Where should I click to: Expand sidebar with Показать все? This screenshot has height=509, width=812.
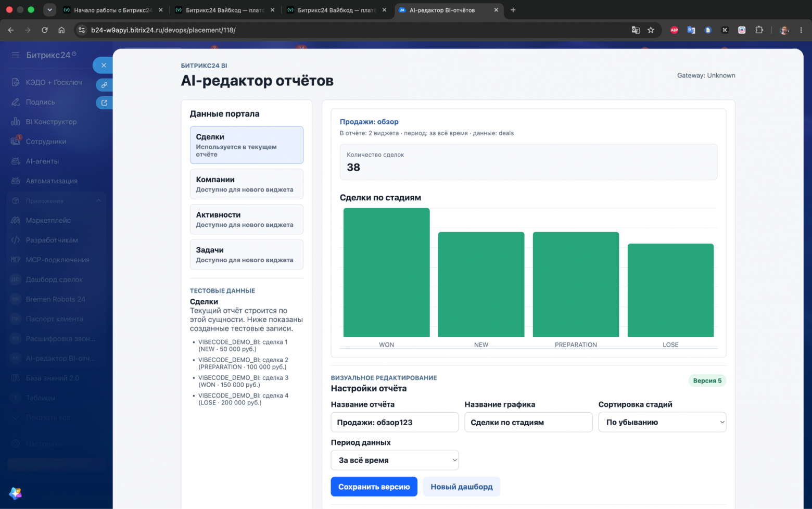click(48, 417)
